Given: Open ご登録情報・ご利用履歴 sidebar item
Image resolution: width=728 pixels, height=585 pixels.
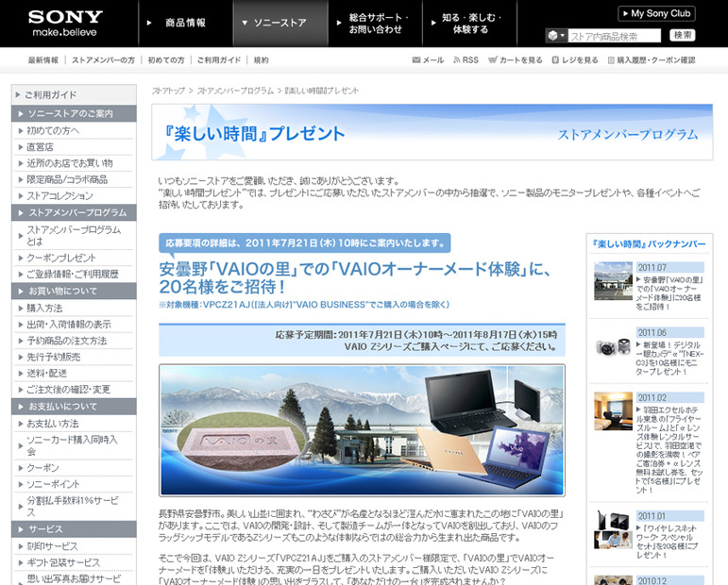Looking at the screenshot, I should pos(72,275).
